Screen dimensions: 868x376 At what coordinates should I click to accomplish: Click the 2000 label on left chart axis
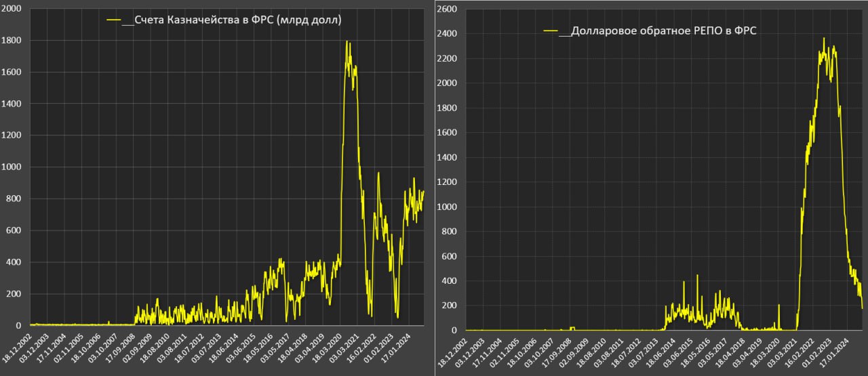12,9
